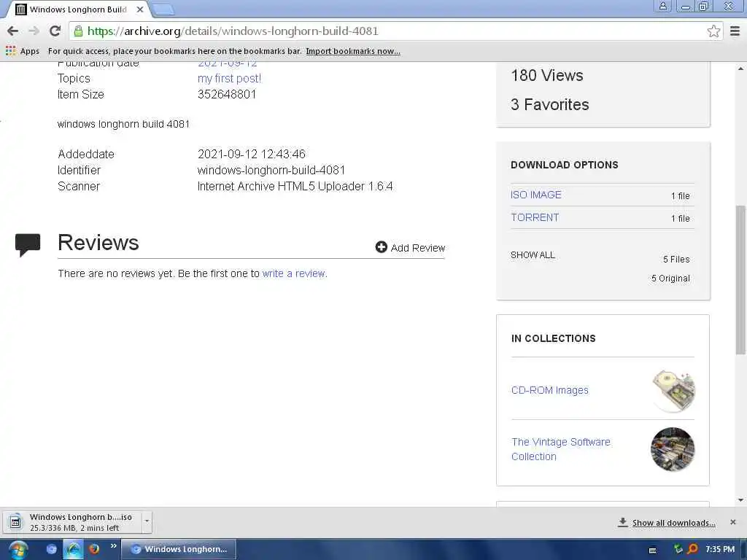
Task: Click the scrollbar down arrow
Action: [740, 500]
